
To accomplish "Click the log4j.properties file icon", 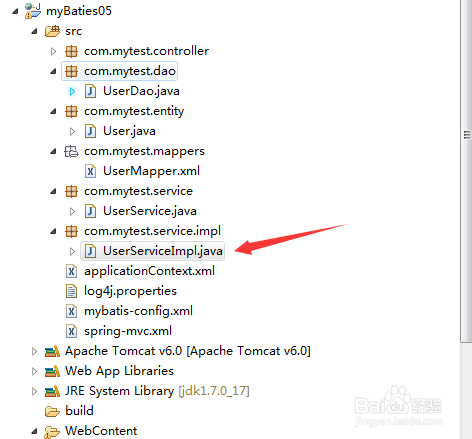I will (71, 291).
